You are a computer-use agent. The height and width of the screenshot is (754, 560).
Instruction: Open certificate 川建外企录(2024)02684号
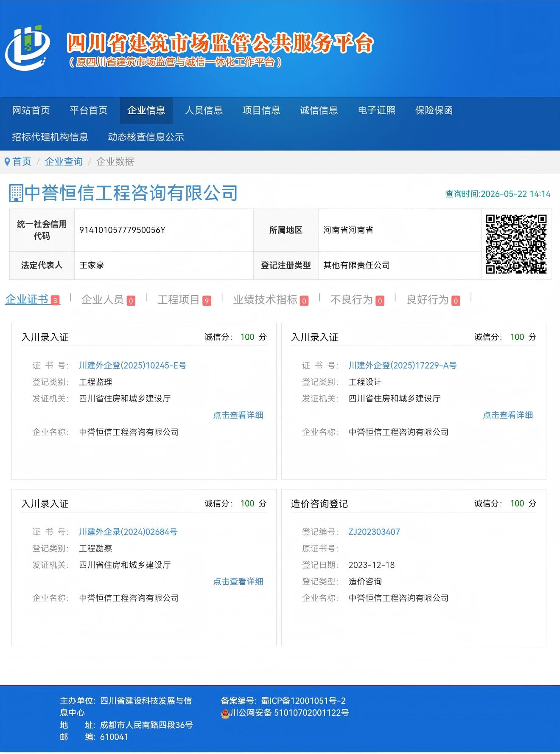click(x=128, y=532)
